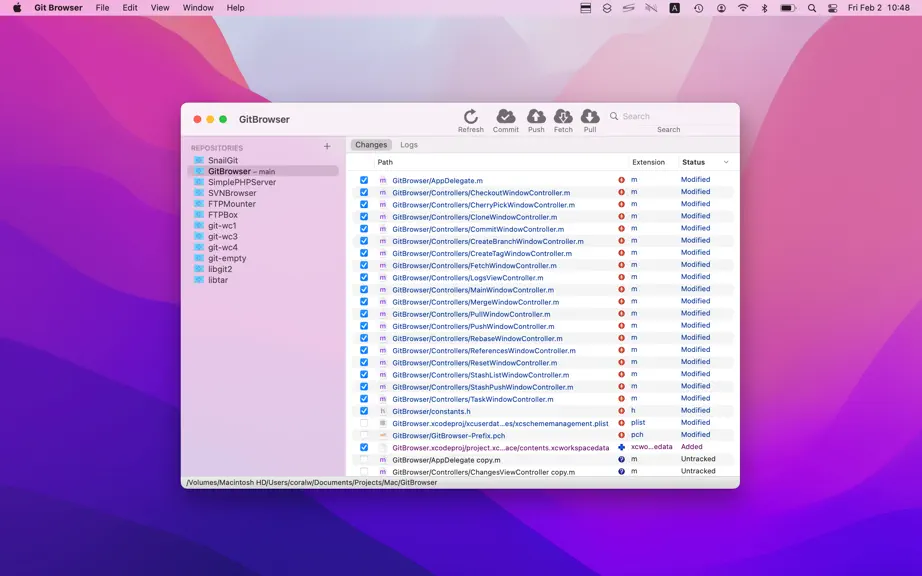Check the AppDelegate copy.m checkbox
922x576 pixels.
point(364,460)
